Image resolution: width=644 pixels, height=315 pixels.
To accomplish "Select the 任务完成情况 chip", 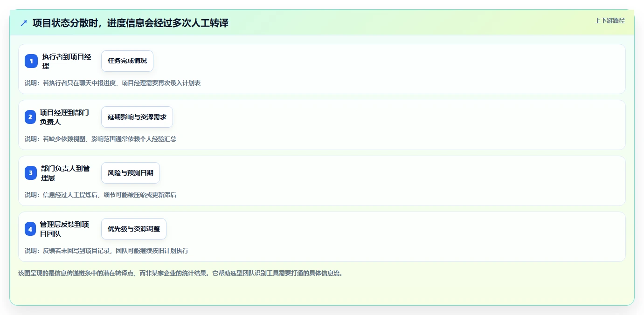I will (x=127, y=61).
